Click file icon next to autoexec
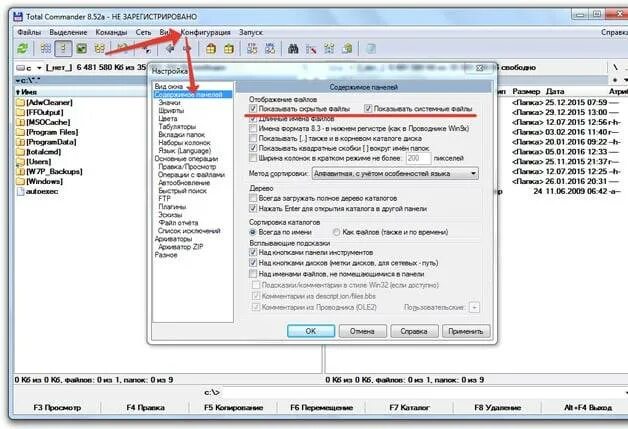The width and height of the screenshot is (628, 429). tap(20, 191)
